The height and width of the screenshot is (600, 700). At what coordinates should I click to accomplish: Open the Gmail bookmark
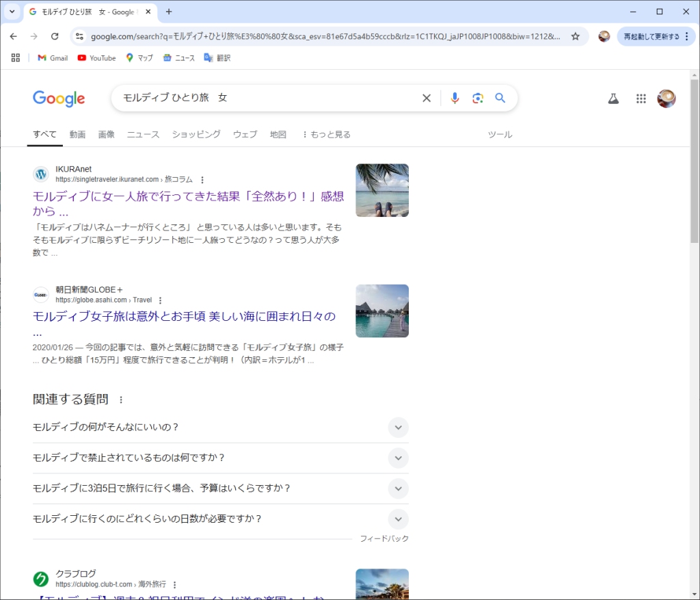pos(53,58)
